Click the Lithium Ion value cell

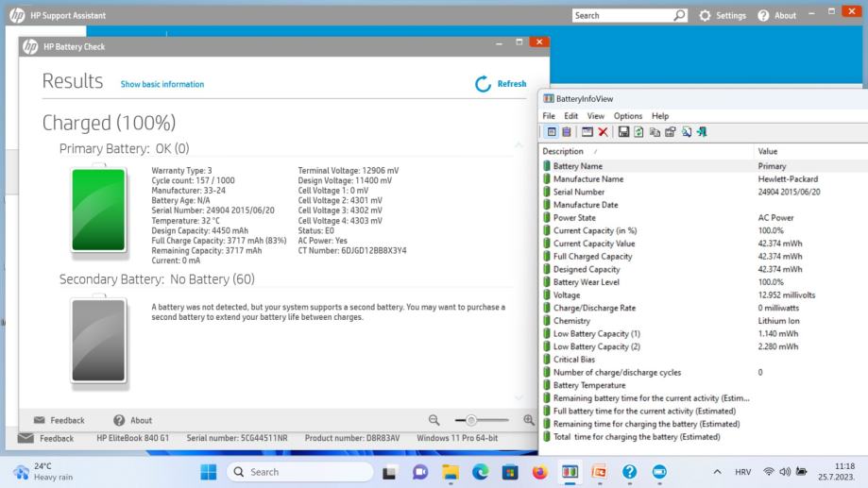[779, 321]
